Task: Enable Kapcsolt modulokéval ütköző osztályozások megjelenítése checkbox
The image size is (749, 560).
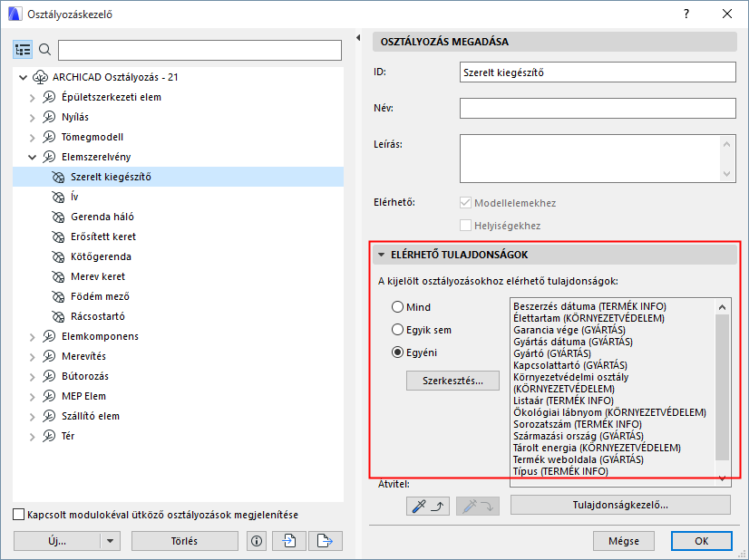Action: (19, 515)
